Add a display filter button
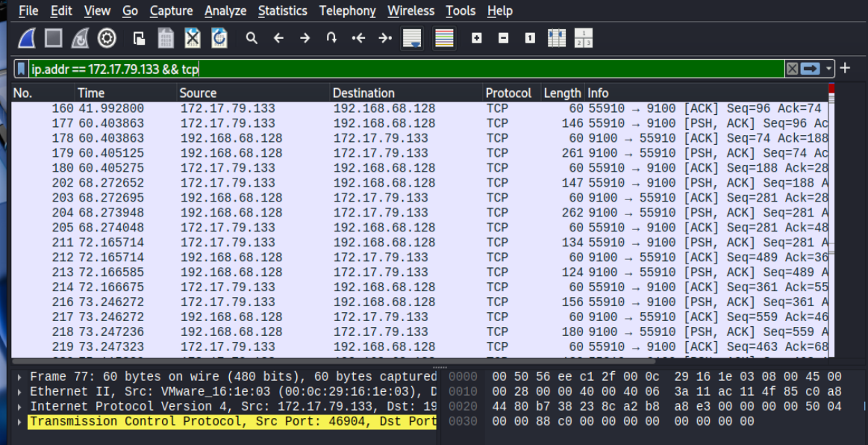This screenshot has width=868, height=445. click(845, 68)
